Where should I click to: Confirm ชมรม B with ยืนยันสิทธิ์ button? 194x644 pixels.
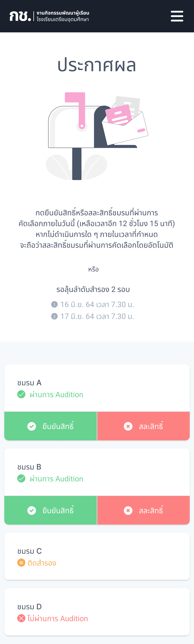(x=50, y=510)
